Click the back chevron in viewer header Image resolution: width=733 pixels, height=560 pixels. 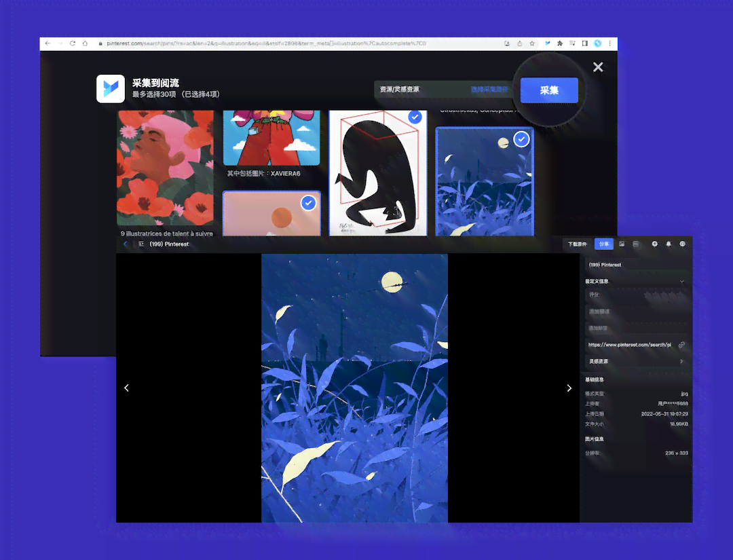tap(126, 244)
